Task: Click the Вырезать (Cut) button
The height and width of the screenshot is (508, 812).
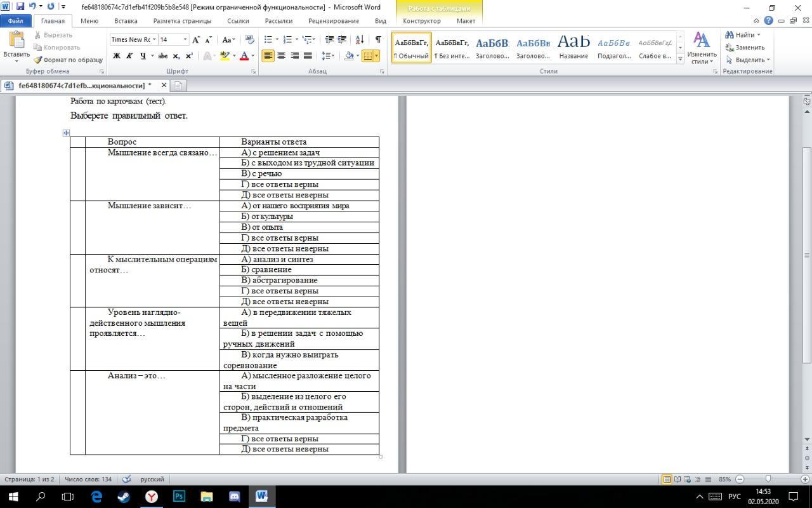Action: [x=53, y=35]
